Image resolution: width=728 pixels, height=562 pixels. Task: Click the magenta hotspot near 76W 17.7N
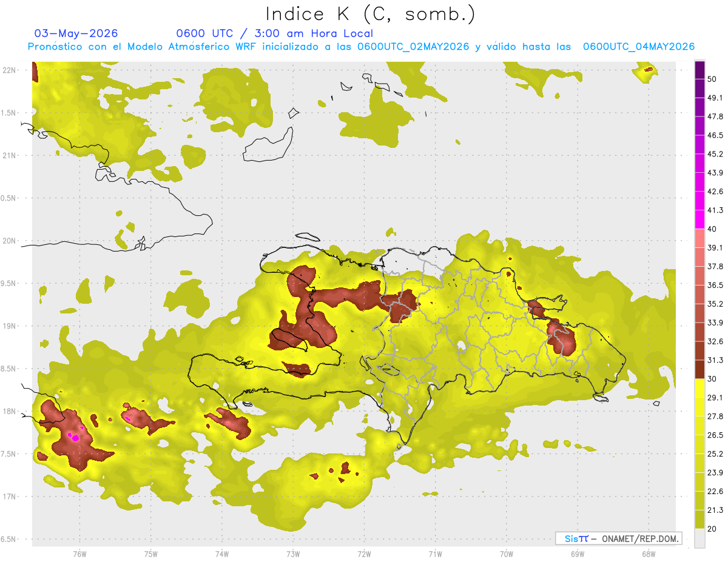pos(74,435)
